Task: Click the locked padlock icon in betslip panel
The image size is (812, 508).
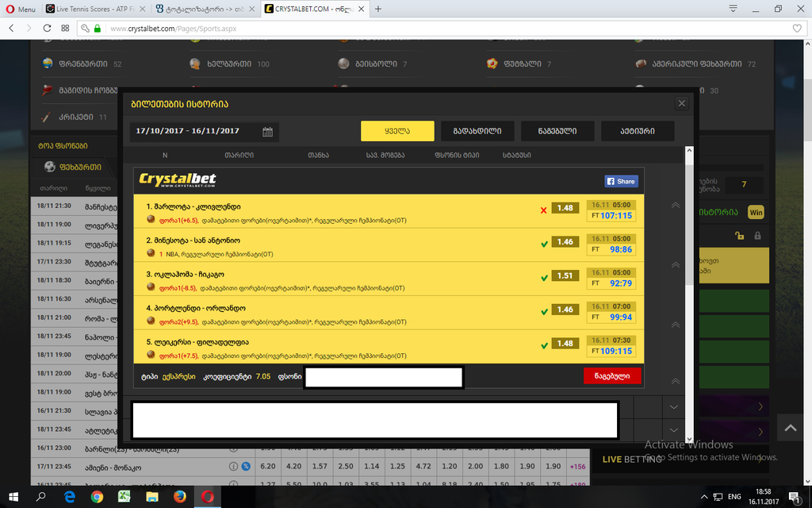Action: (x=757, y=236)
